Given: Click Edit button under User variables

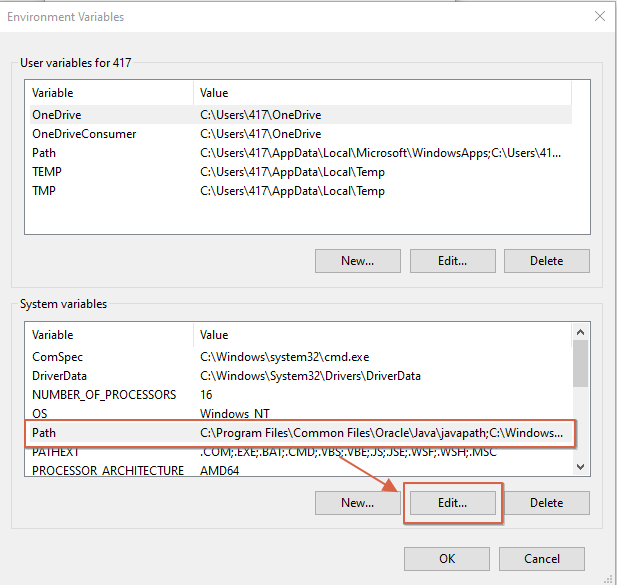Looking at the screenshot, I should (x=452, y=261).
